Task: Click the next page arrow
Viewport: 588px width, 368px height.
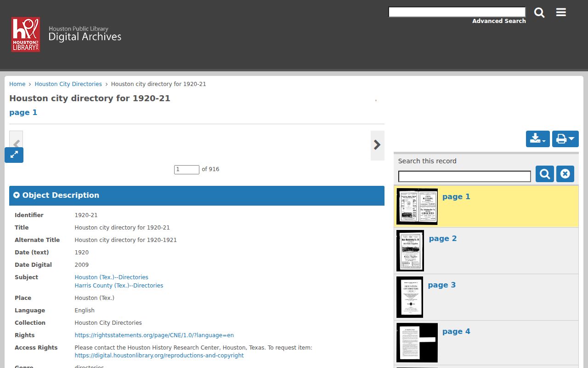Action: tap(378, 145)
